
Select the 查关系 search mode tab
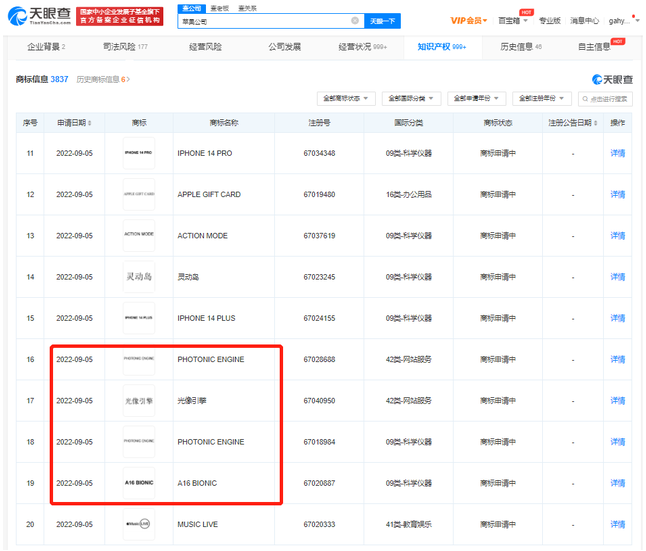[x=248, y=8]
